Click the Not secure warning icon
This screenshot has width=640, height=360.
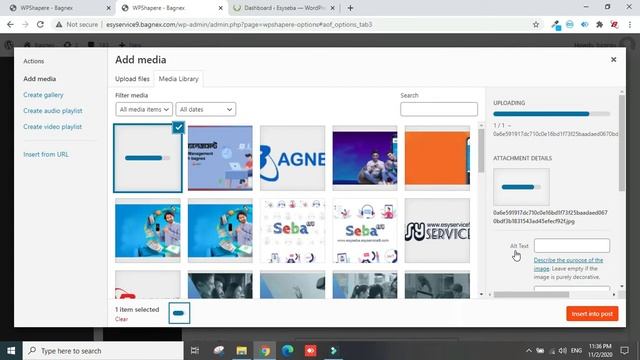click(x=59, y=24)
